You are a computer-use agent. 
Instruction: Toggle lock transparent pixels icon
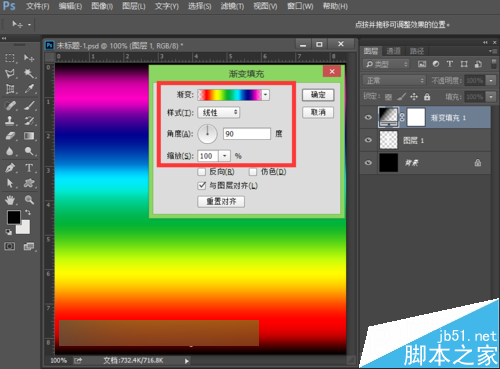pyautogui.click(x=388, y=97)
